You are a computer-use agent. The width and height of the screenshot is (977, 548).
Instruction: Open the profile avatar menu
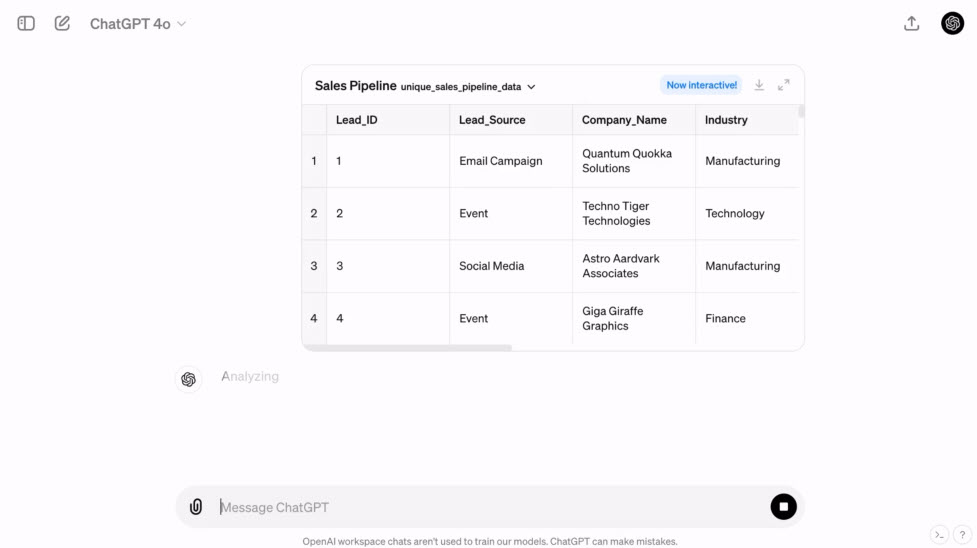point(952,23)
